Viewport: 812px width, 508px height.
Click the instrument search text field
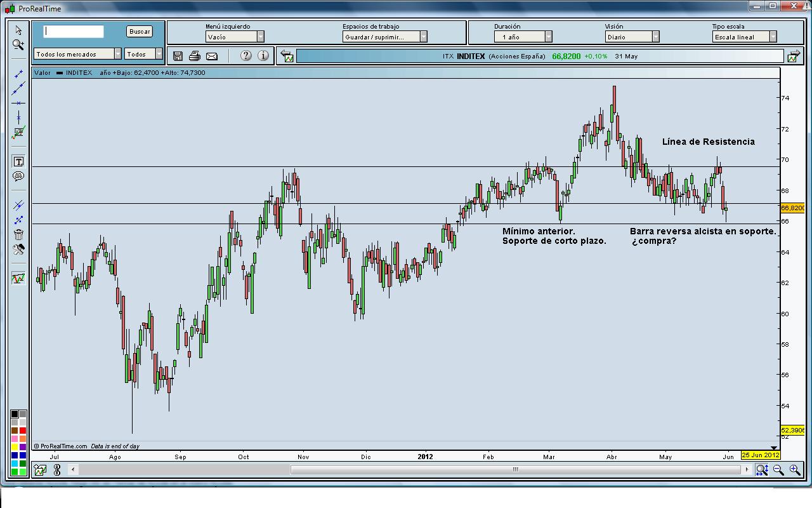[x=74, y=32]
